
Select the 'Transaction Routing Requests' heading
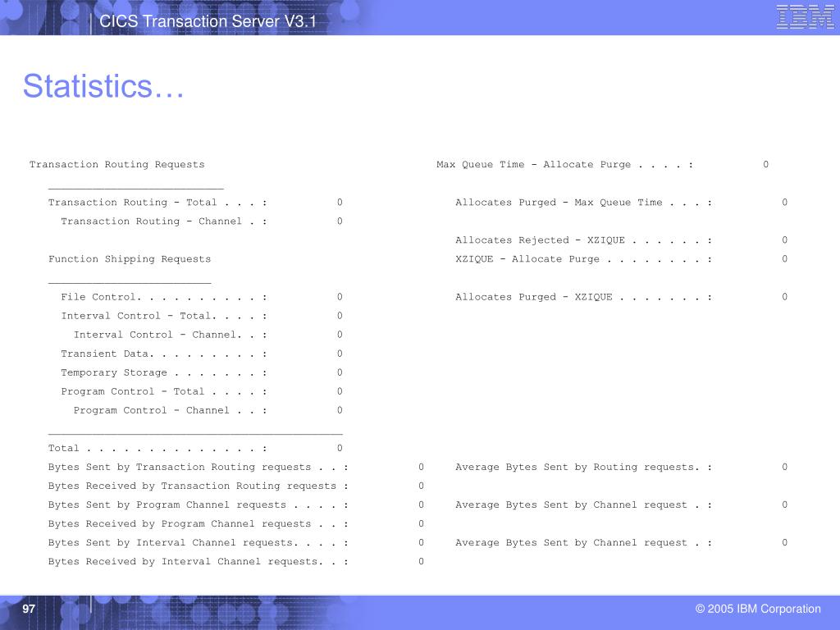coord(116,164)
